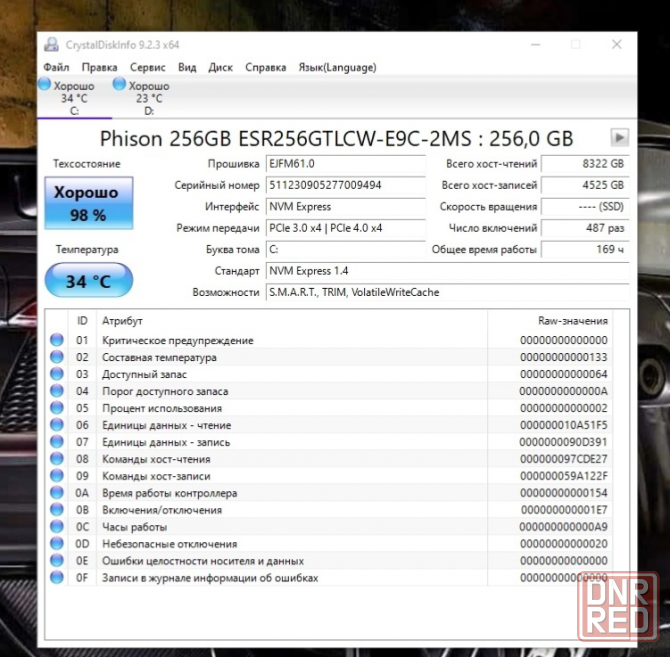Click the Прошивка field EJFM61.0

(x=345, y=164)
